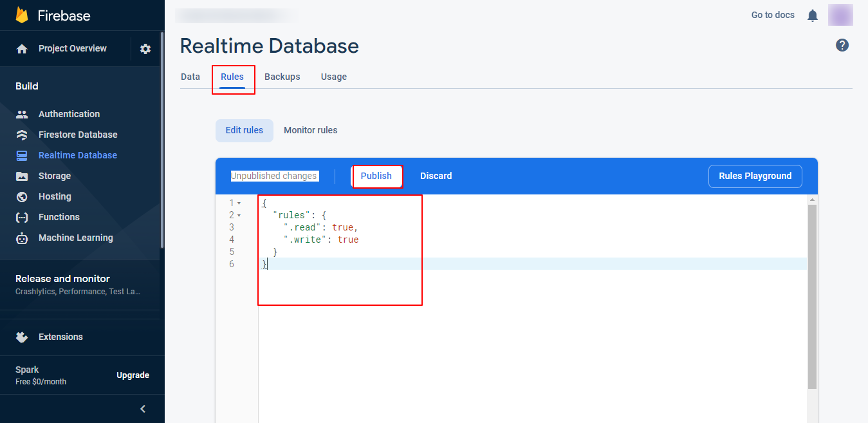Publish the rule changes

coord(376,176)
